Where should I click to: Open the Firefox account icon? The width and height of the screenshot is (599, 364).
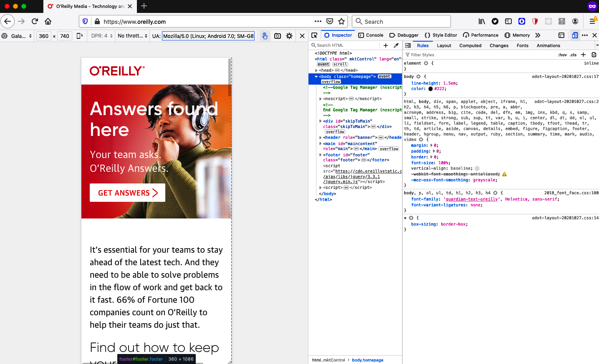pyautogui.click(x=575, y=21)
